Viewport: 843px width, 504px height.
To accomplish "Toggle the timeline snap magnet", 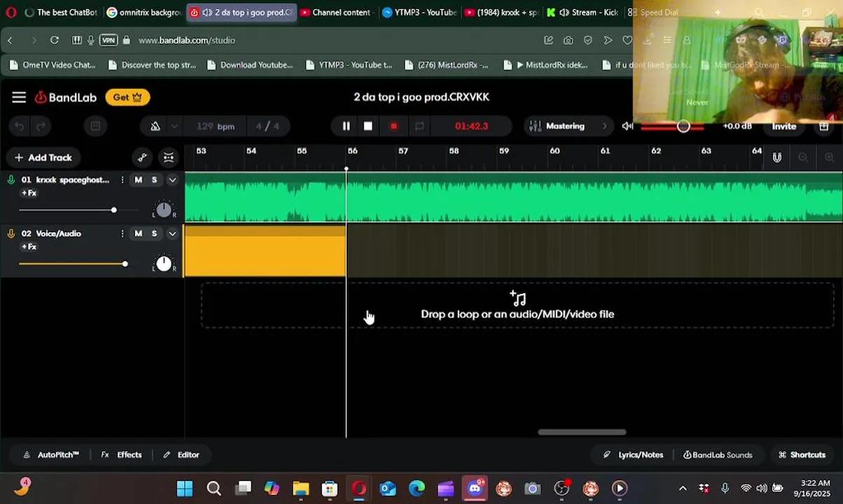I will [x=777, y=157].
